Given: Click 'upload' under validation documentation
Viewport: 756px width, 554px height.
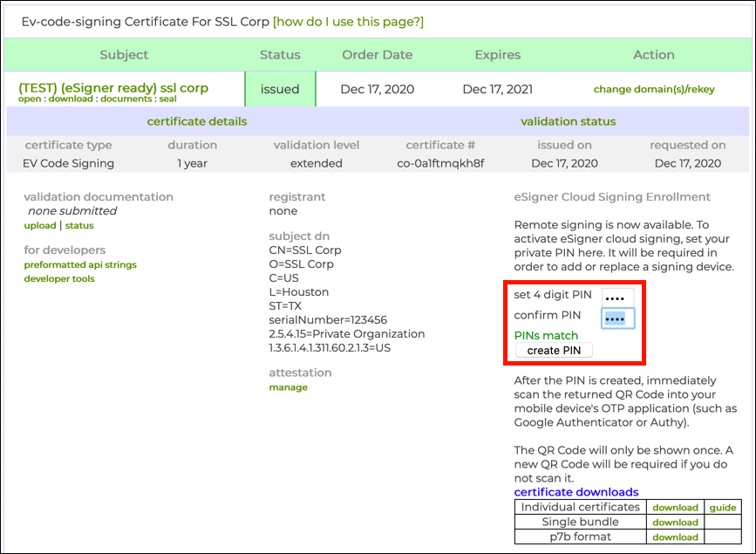Looking at the screenshot, I should click(x=40, y=226).
